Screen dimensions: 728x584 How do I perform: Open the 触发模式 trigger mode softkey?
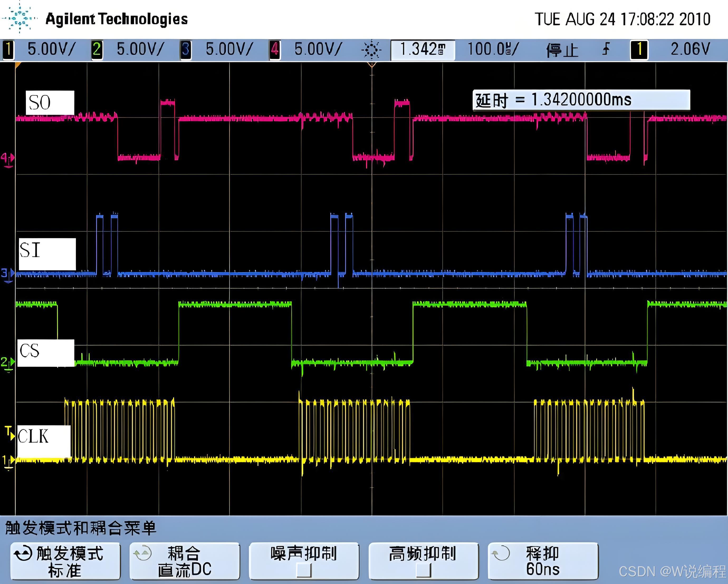click(65, 561)
